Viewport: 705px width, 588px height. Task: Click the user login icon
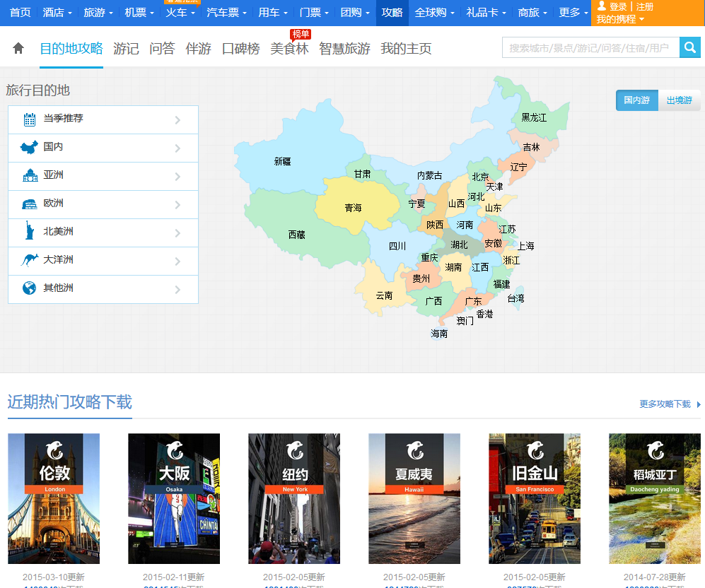click(602, 6)
